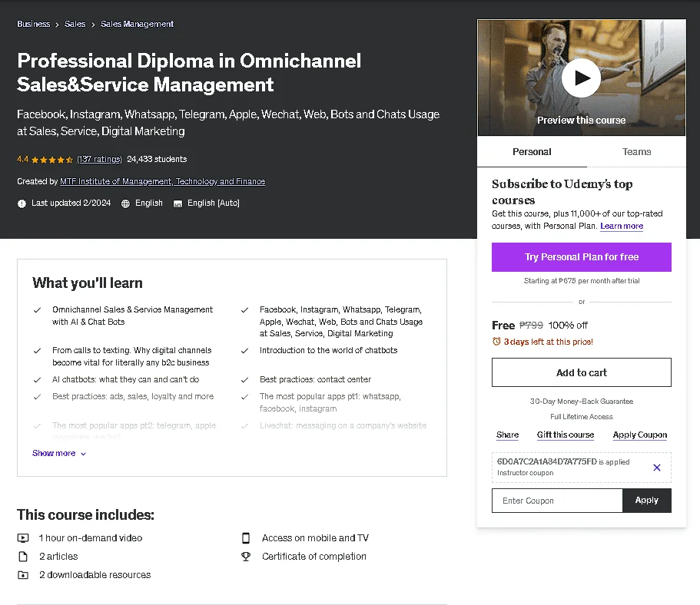The width and height of the screenshot is (700, 605).
Task: Click the '2 articles' text
Action: coord(58,557)
